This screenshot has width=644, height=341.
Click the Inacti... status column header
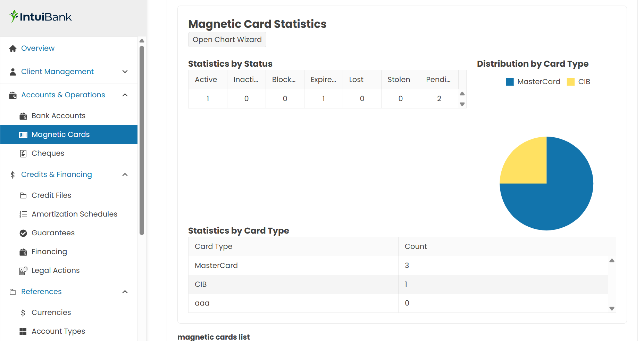(x=246, y=80)
